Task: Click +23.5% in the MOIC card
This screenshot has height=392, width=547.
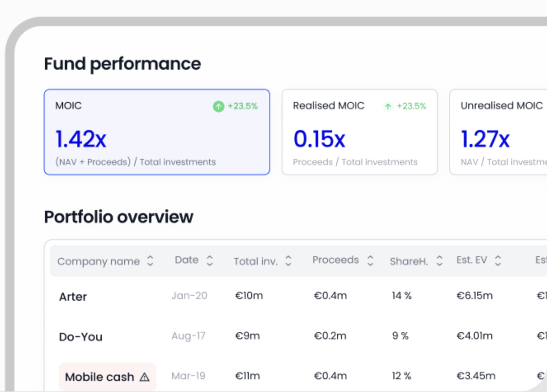Action: click(243, 106)
